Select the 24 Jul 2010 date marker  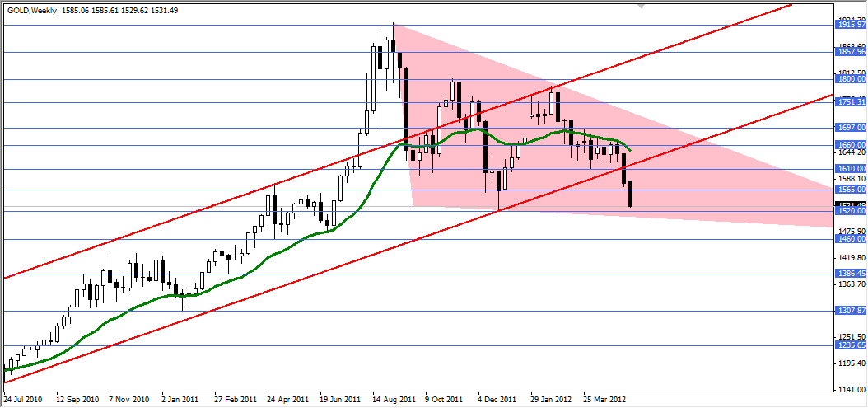[25, 400]
